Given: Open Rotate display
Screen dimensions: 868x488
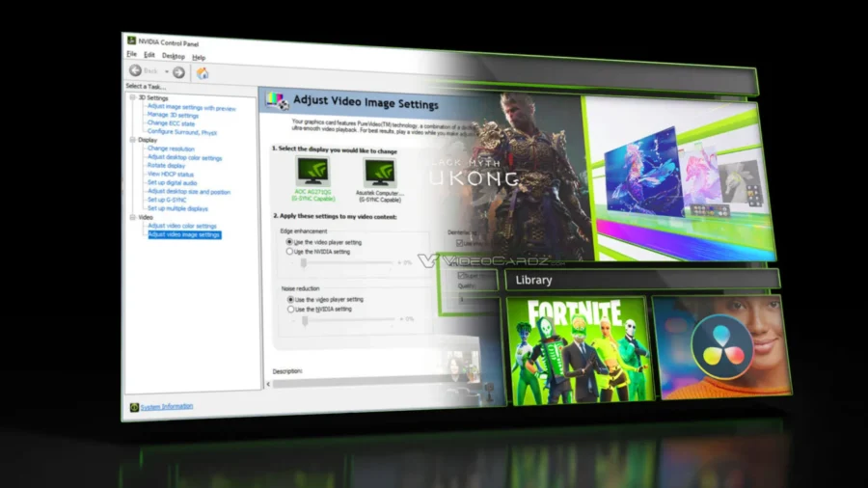Looking at the screenshot, I should [166, 166].
